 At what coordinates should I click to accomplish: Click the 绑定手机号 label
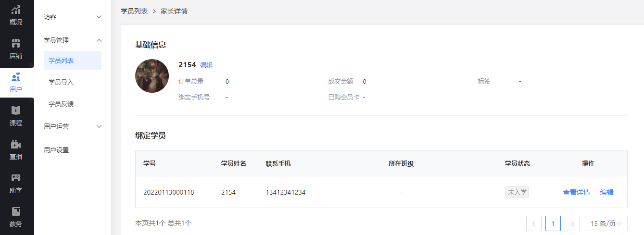[194, 97]
